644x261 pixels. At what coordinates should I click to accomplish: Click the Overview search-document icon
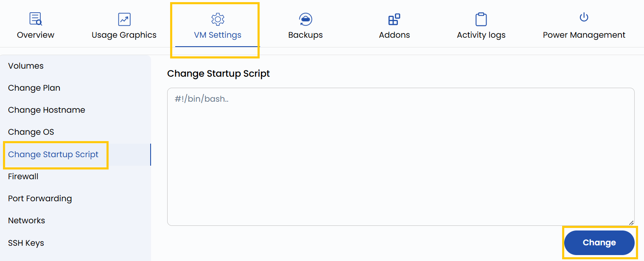(35, 19)
